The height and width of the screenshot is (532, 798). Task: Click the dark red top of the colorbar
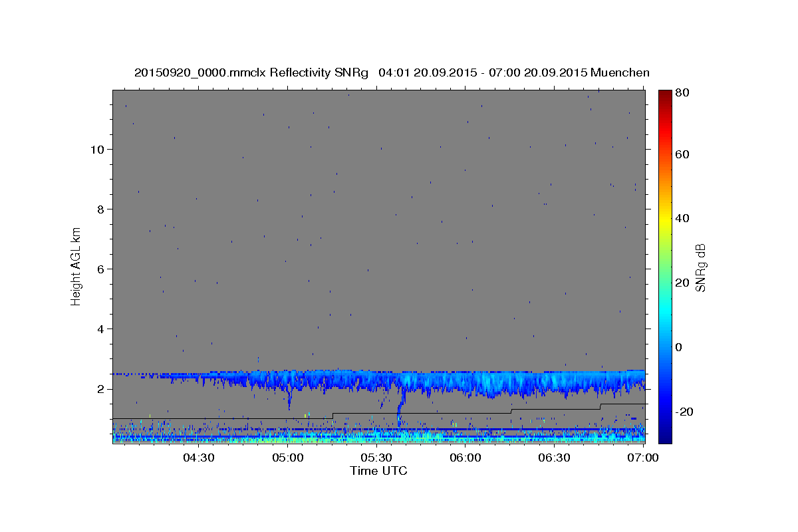click(665, 96)
